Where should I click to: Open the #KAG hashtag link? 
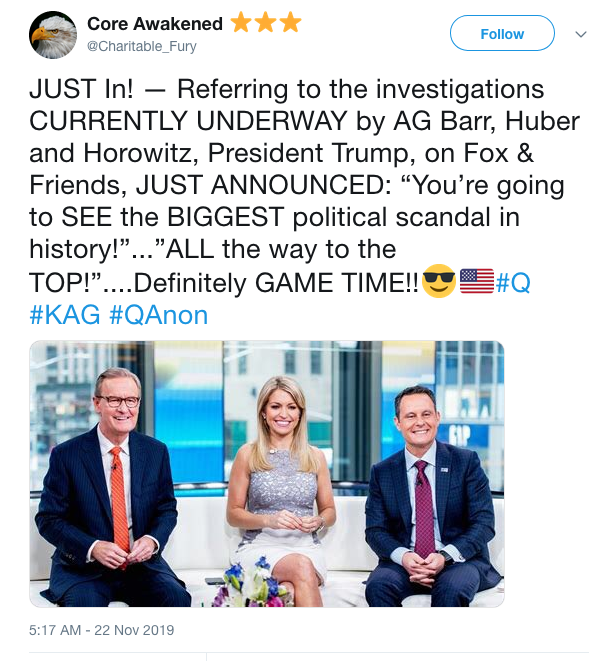coord(63,316)
